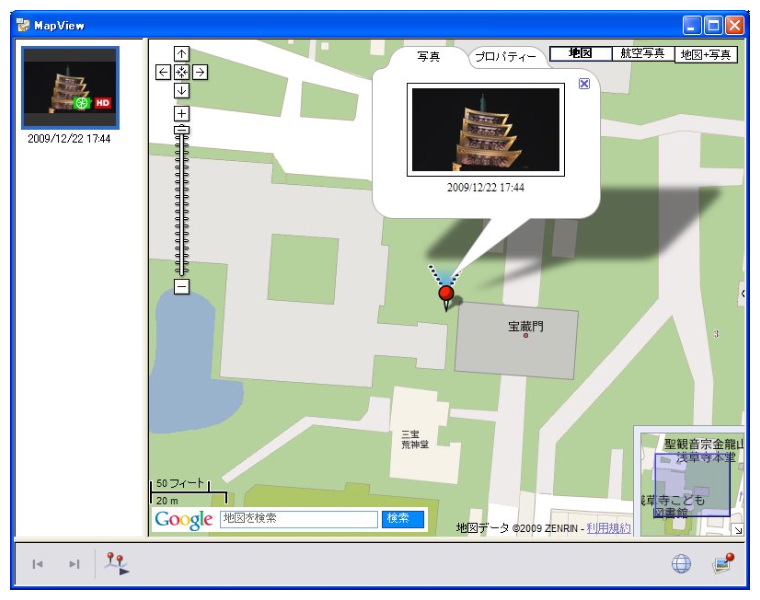
Task: Click the center return-to-last-result button
Action: tap(181, 72)
